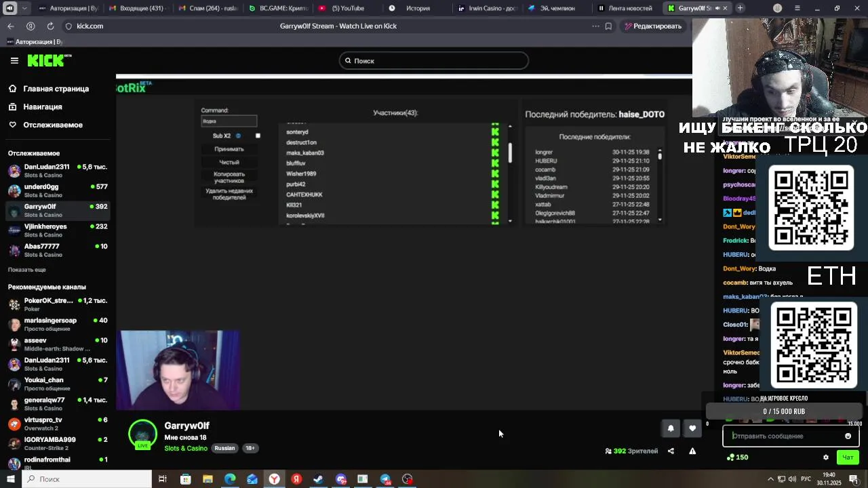Click the heart follow button
This screenshot has height=488, width=868.
(692, 428)
